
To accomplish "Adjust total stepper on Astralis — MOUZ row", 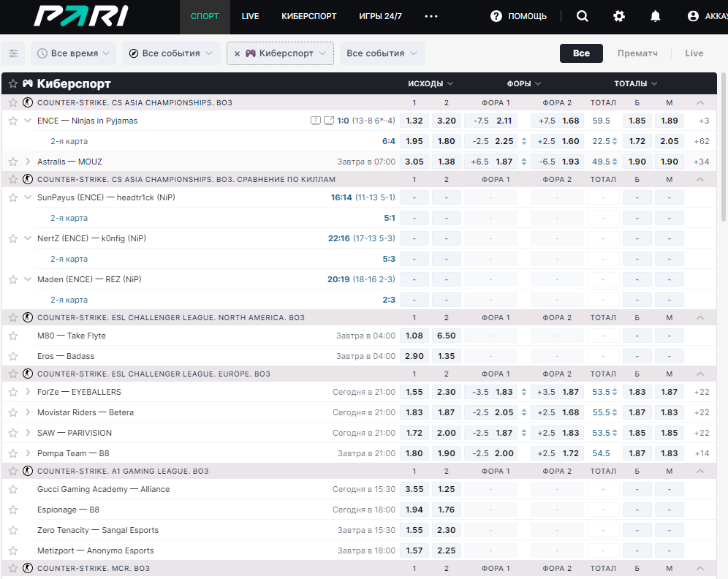I will pos(615,162).
